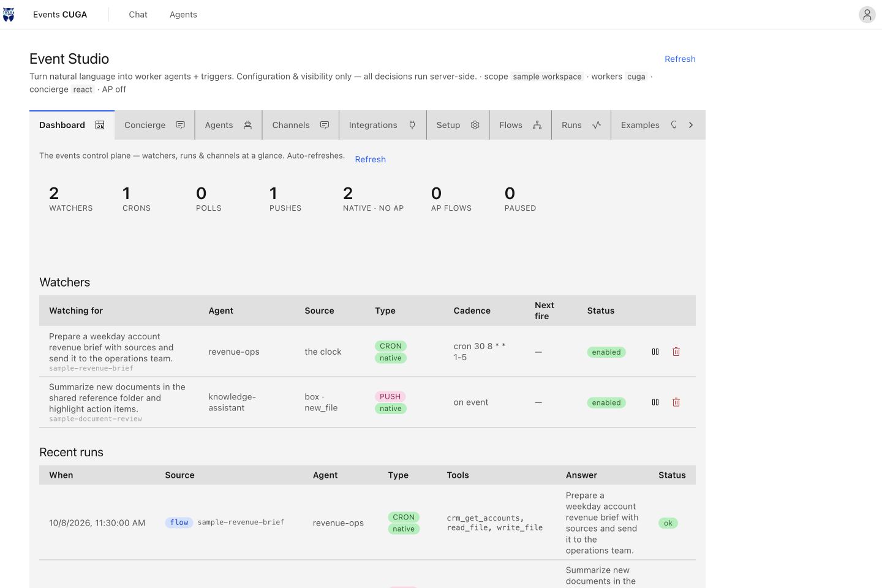Screen dimensions: 882x588
Task: Click the Channels tab's message icon
Action: pos(325,125)
